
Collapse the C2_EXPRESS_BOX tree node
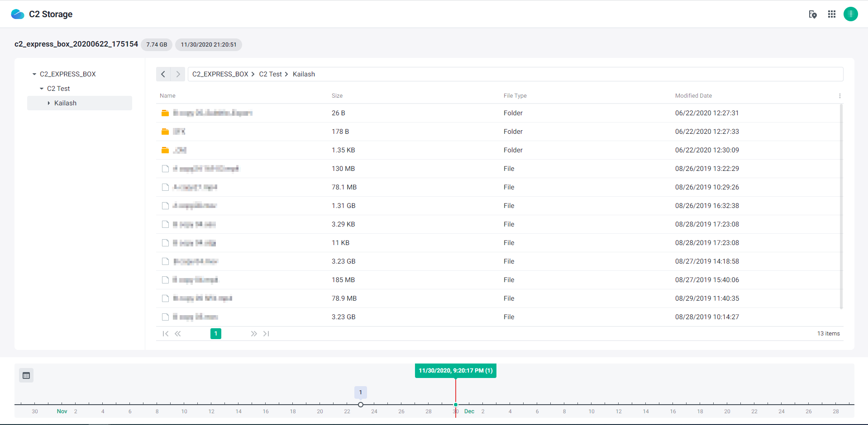pyautogui.click(x=34, y=74)
